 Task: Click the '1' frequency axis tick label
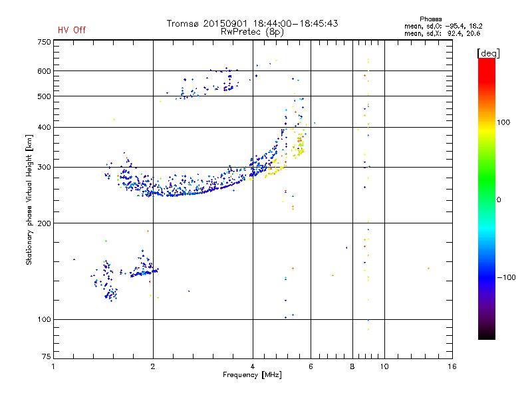pyautogui.click(x=53, y=366)
